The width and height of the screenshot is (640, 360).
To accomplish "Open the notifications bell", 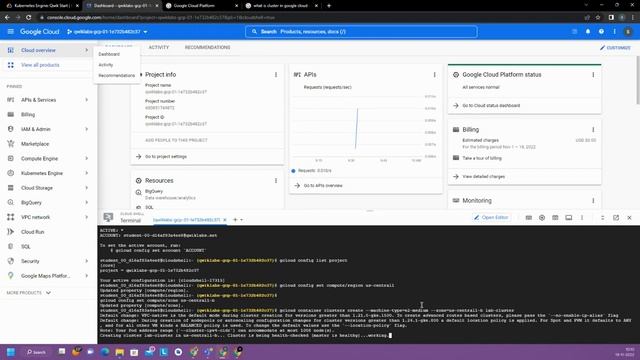I will point(588,31).
